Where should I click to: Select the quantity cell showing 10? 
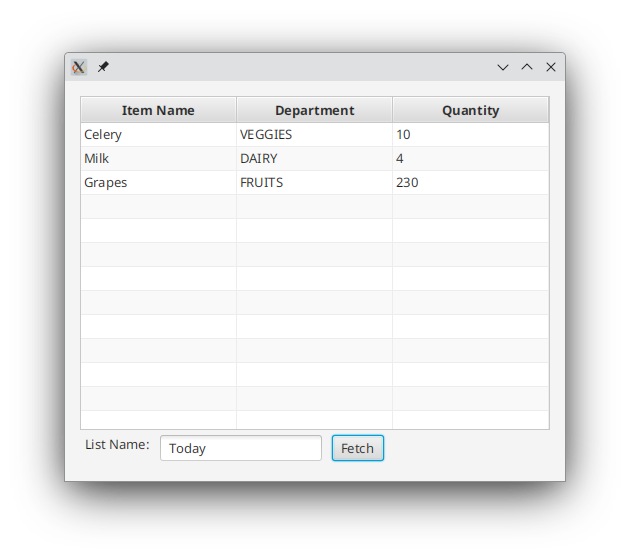(x=470, y=135)
